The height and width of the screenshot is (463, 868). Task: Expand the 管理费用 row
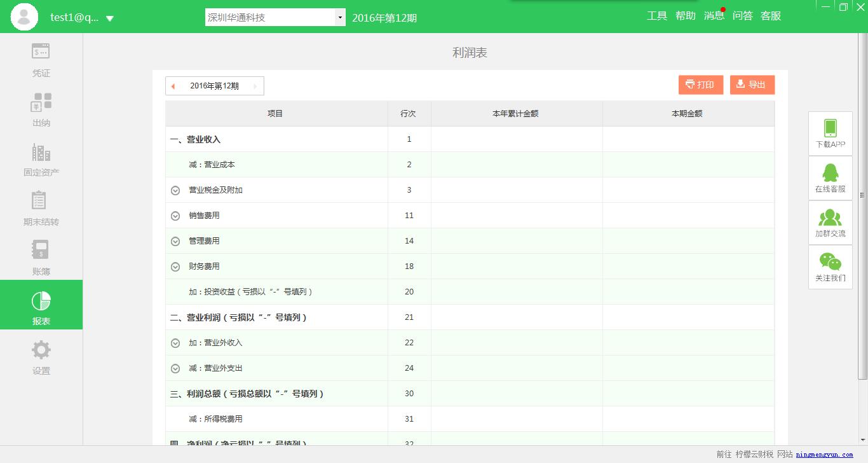[175, 241]
